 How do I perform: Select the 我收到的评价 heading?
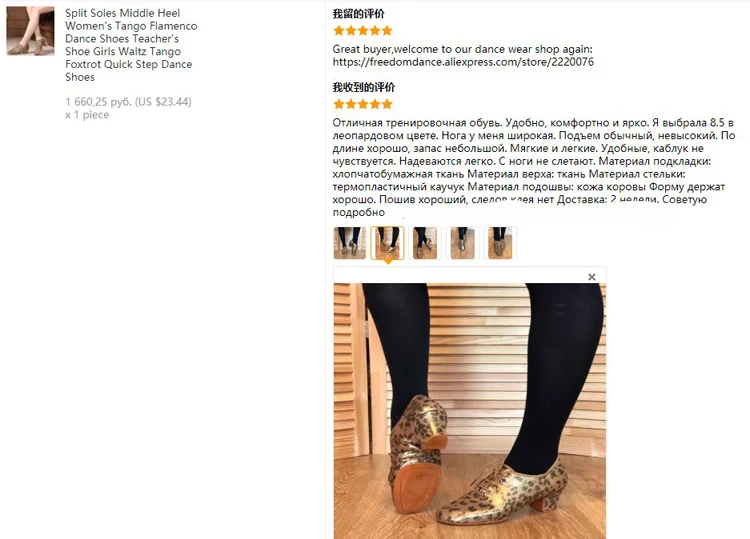tap(364, 88)
